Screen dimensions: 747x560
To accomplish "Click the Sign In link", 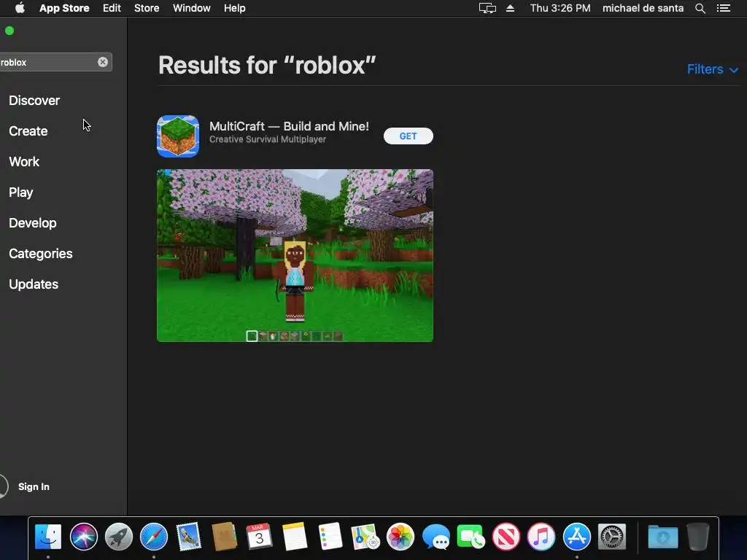I will coord(34,486).
